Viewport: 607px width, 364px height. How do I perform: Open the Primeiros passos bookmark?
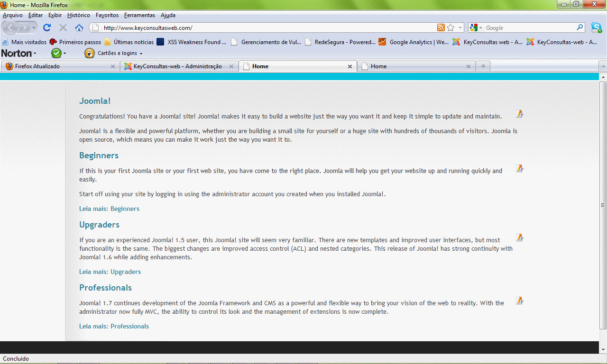[75, 42]
